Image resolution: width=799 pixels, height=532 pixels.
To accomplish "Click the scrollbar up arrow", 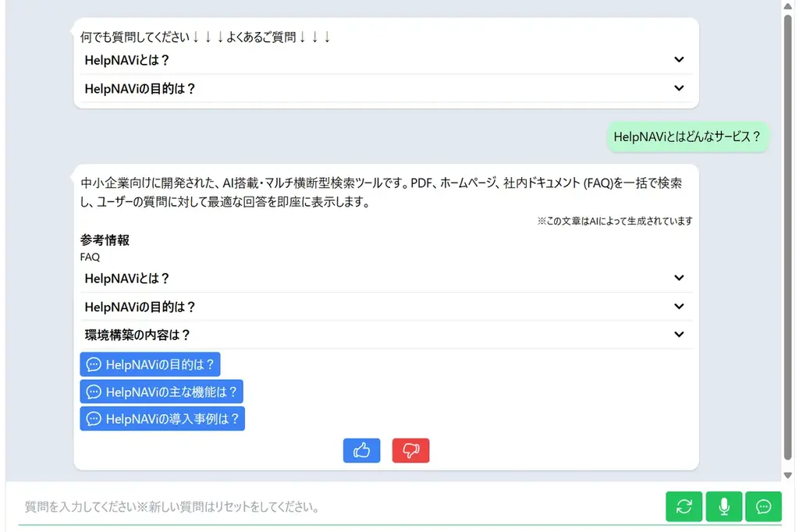I will tap(788, 7).
